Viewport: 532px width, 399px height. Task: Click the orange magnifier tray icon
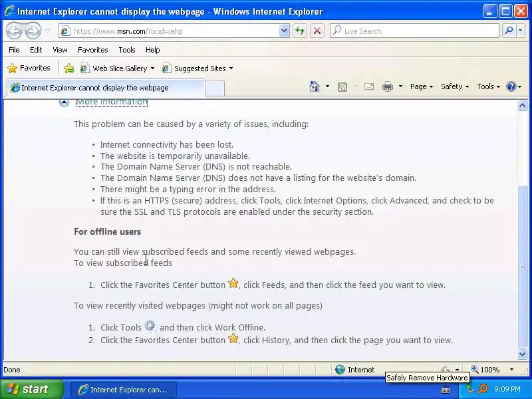click(483, 389)
